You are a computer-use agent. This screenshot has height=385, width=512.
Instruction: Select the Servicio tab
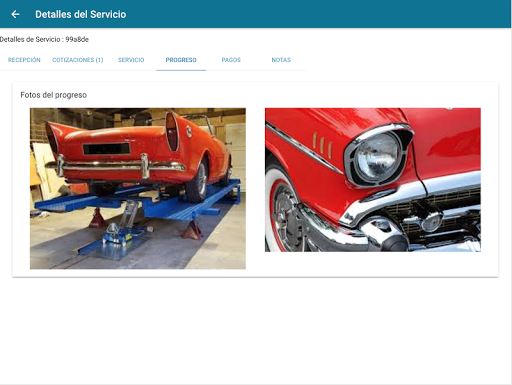131,60
